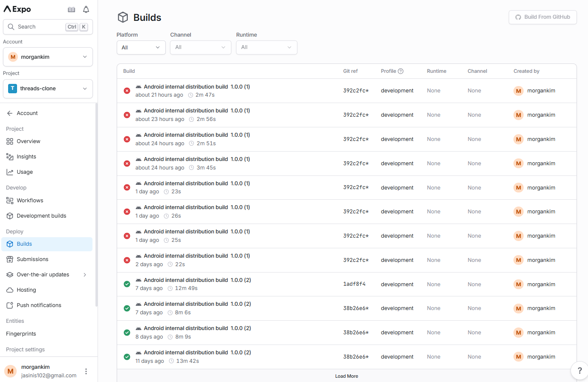Expand Over-the-air updates submenu chevron
The height and width of the screenshot is (382, 588).
coord(85,275)
